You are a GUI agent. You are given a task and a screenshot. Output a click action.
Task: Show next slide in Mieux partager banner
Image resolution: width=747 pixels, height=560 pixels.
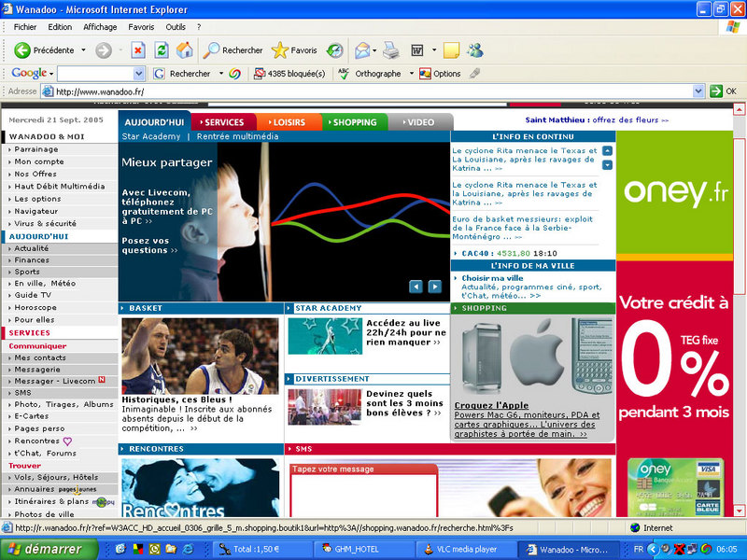(x=434, y=287)
